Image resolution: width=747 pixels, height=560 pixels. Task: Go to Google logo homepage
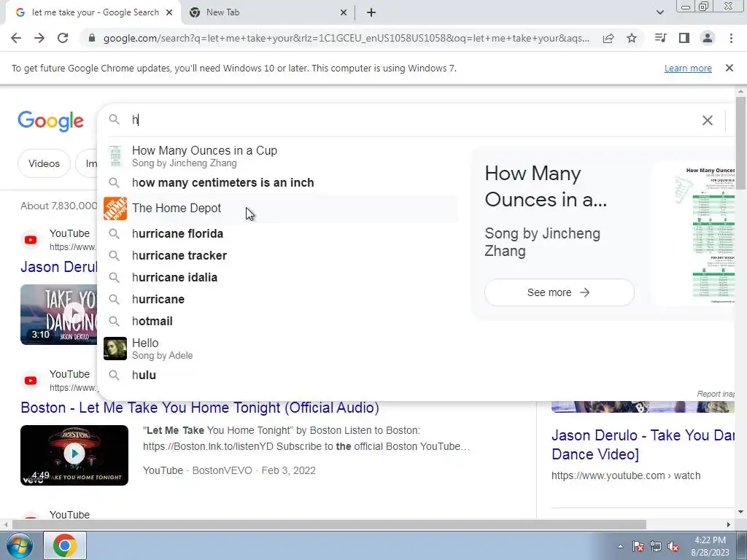click(51, 121)
